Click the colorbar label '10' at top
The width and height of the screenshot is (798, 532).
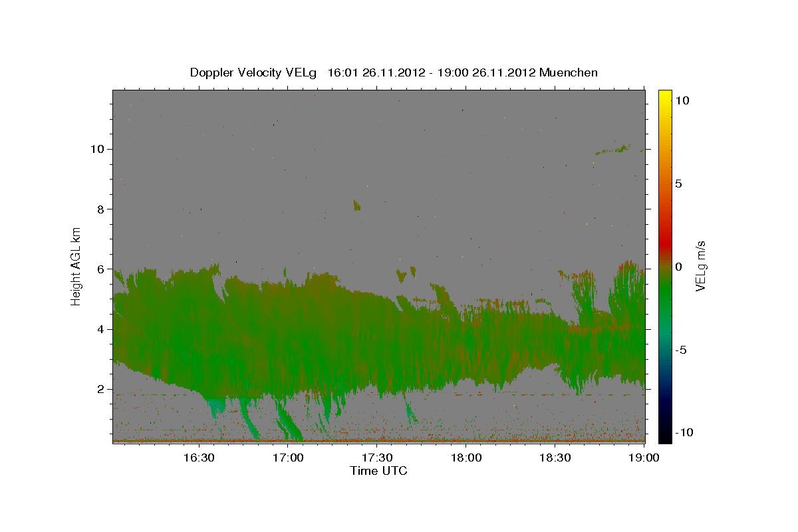point(682,100)
